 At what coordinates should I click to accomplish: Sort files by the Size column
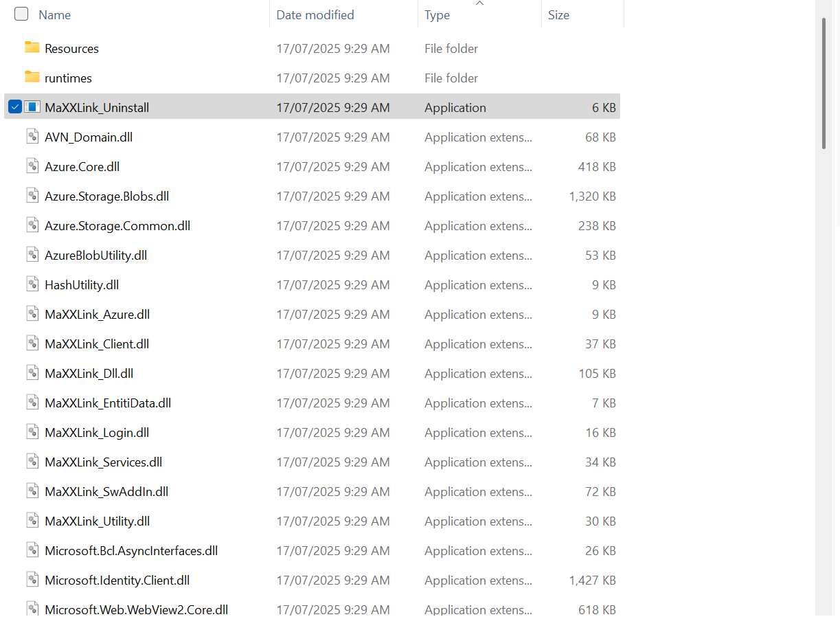[558, 14]
